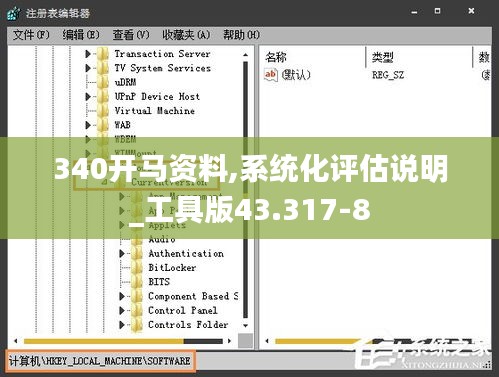
Task: Close the Registry Editor window
Action: [471, 11]
